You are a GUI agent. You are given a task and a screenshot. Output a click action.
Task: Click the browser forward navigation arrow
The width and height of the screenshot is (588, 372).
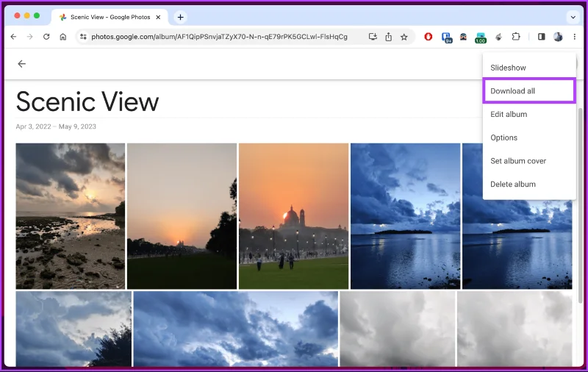pos(29,37)
